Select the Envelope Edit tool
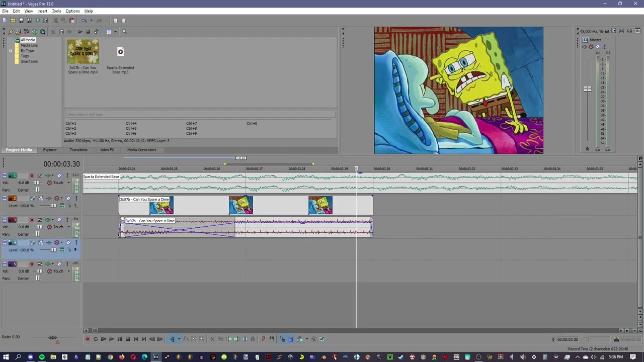The image size is (644, 362). click(x=186, y=339)
